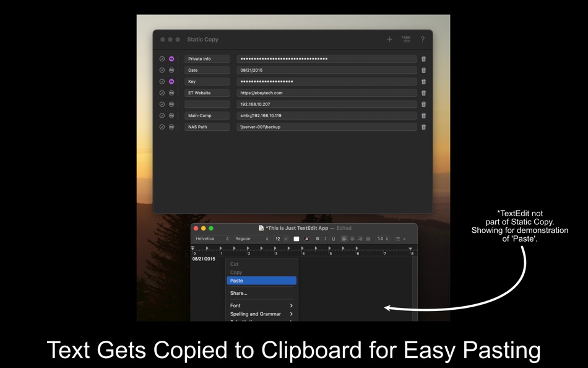Image resolution: width=588 pixels, height=368 pixels.
Task: Toggle bold in TextEdit toolbar
Action: (318, 239)
